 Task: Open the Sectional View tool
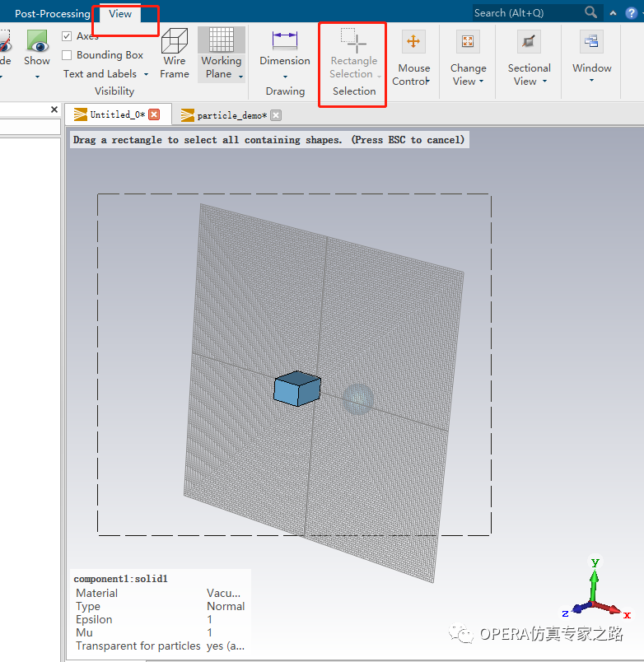coord(529,42)
